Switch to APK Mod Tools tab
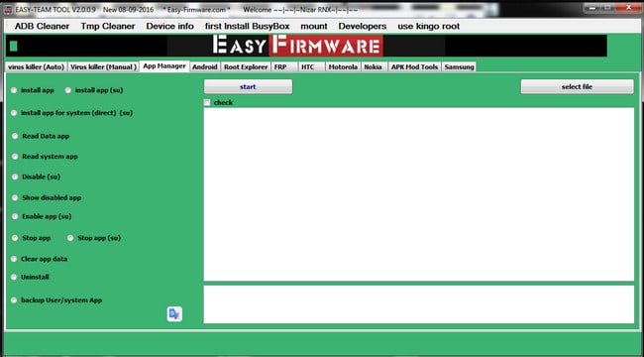The height and width of the screenshot is (357, 644). click(x=414, y=67)
